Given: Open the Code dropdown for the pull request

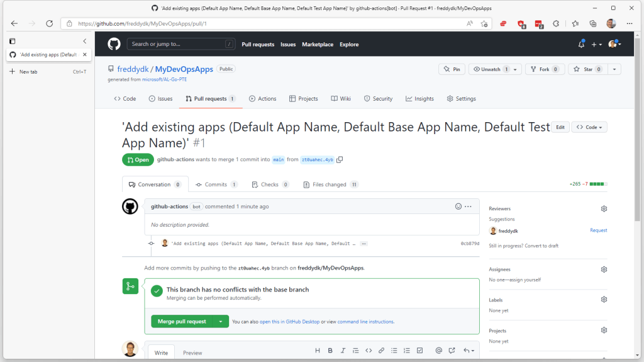Looking at the screenshot, I should (x=589, y=128).
